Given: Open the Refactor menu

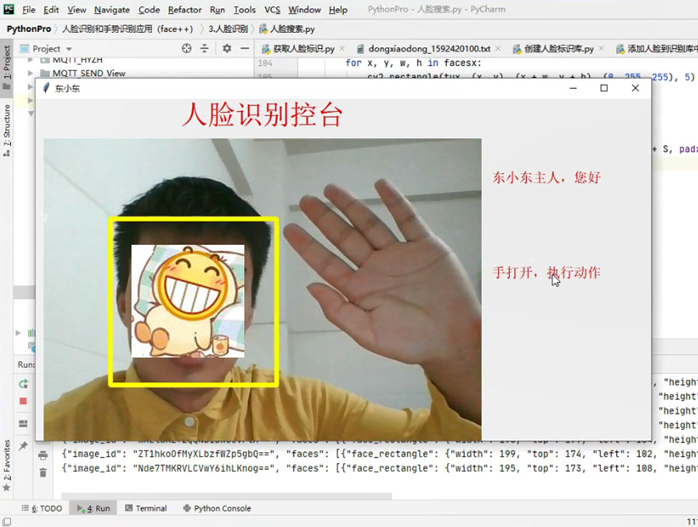Looking at the screenshot, I should point(185,9).
